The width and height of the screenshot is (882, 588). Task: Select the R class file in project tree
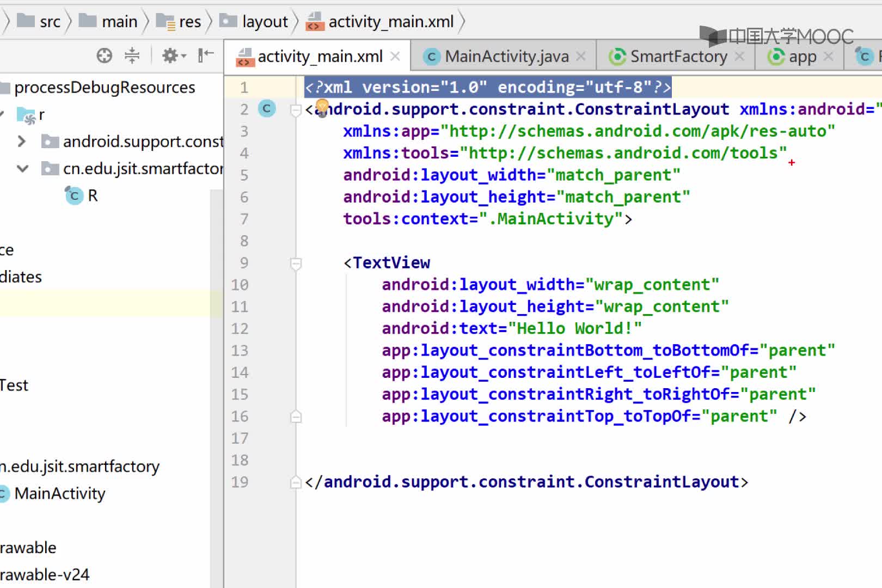pos(82,195)
